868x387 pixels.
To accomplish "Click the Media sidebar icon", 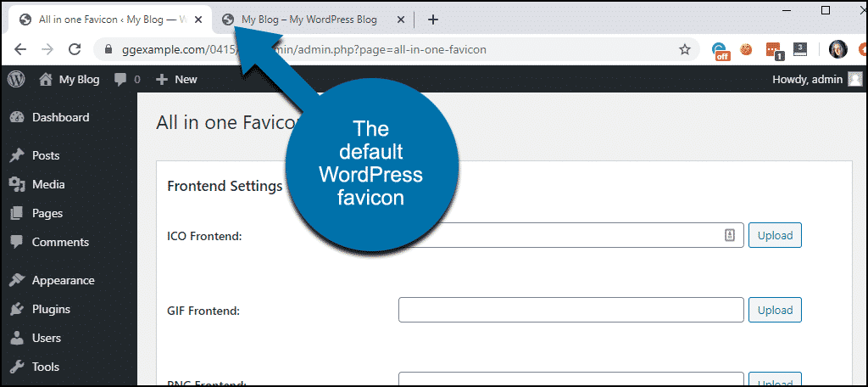I will (x=17, y=185).
